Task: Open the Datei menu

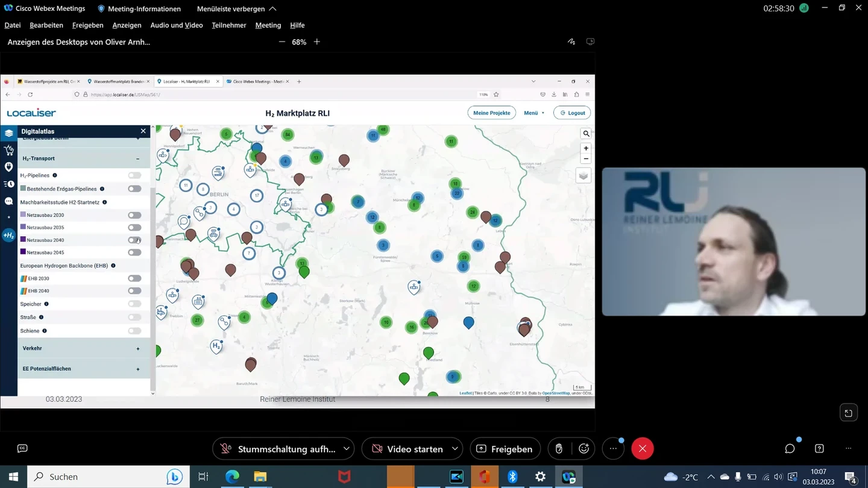Action: click(x=13, y=25)
